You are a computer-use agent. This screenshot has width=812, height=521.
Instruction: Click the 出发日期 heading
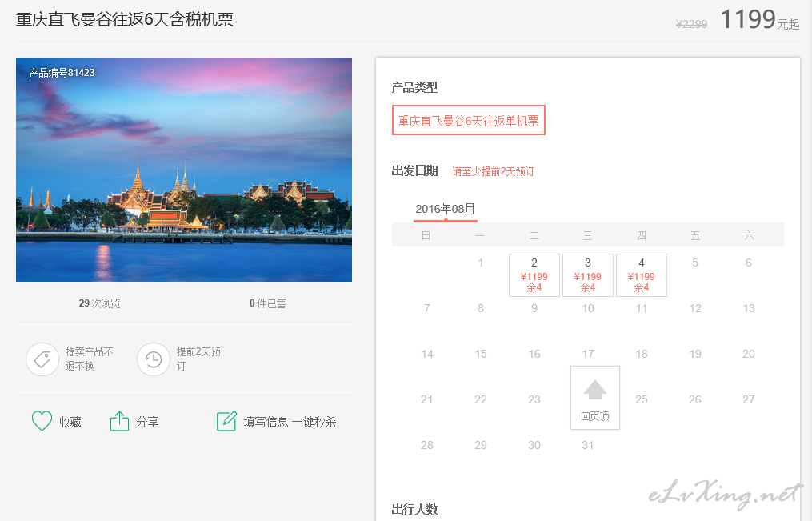coord(415,171)
